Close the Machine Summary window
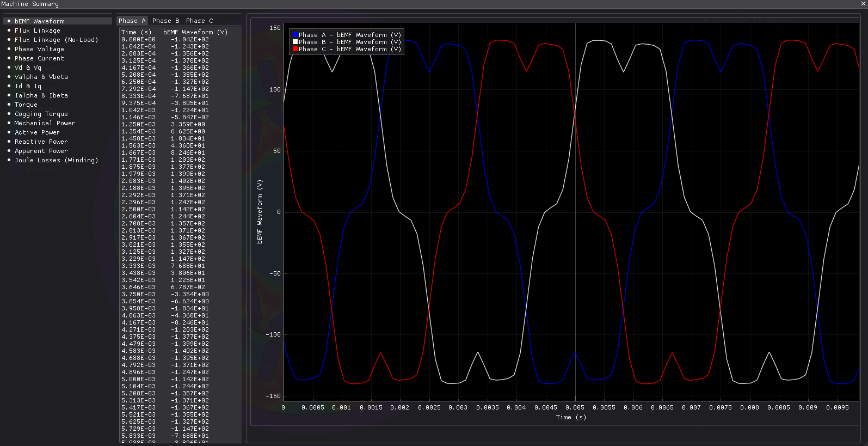Viewport: 868px width, 446px height. coord(864,4)
